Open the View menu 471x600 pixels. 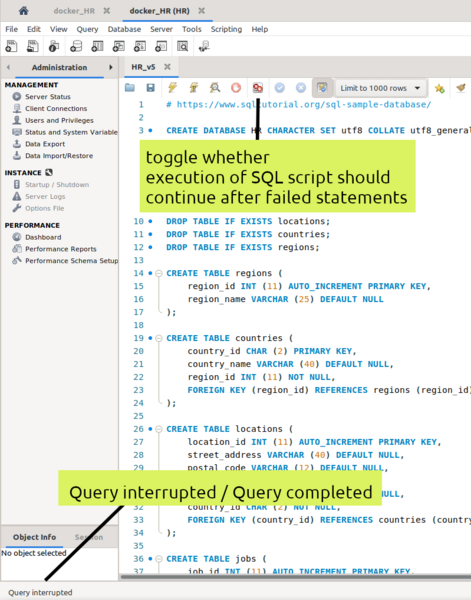tap(59, 29)
